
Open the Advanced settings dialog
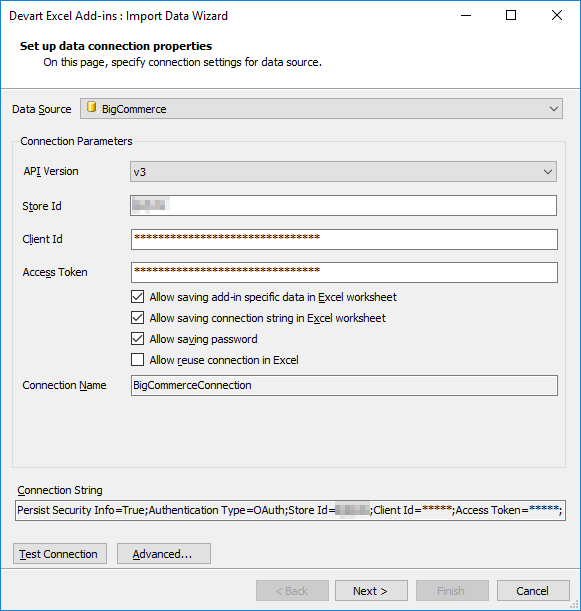tap(164, 554)
